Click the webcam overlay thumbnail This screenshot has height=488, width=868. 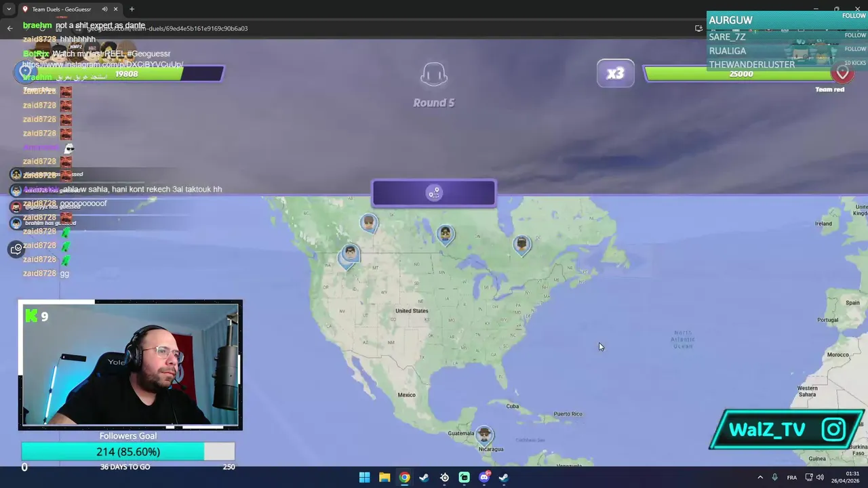tap(130, 365)
